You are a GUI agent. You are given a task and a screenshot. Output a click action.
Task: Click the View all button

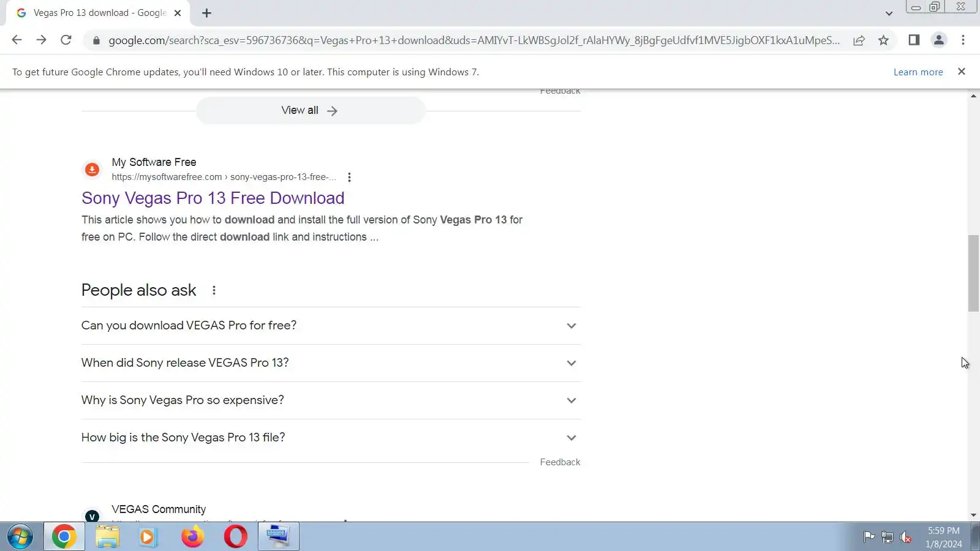click(x=311, y=111)
